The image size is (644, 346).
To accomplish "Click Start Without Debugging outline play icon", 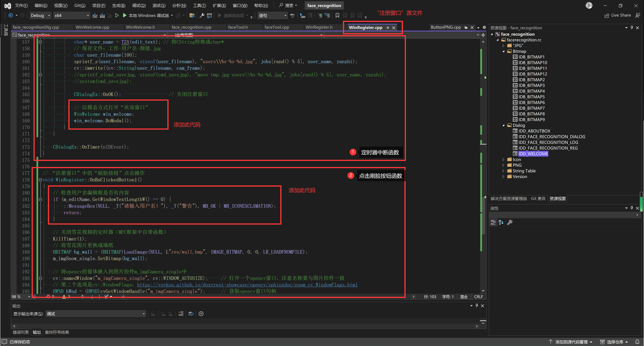I will click(x=117, y=16).
